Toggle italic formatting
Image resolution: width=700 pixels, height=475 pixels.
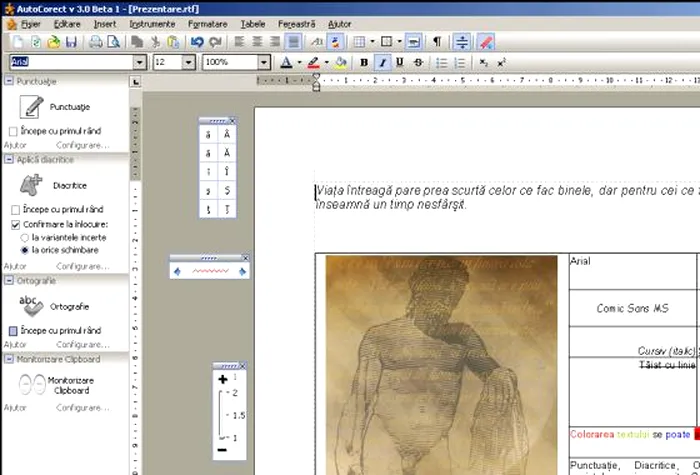coord(382,62)
